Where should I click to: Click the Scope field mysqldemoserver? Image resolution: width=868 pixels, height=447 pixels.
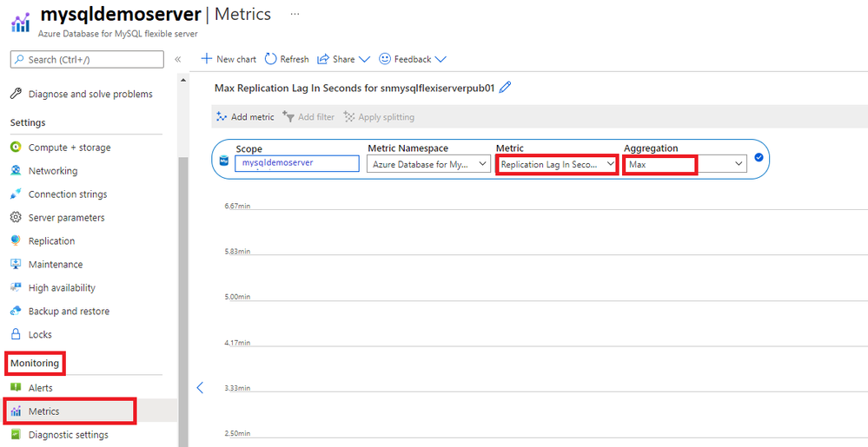click(x=296, y=164)
